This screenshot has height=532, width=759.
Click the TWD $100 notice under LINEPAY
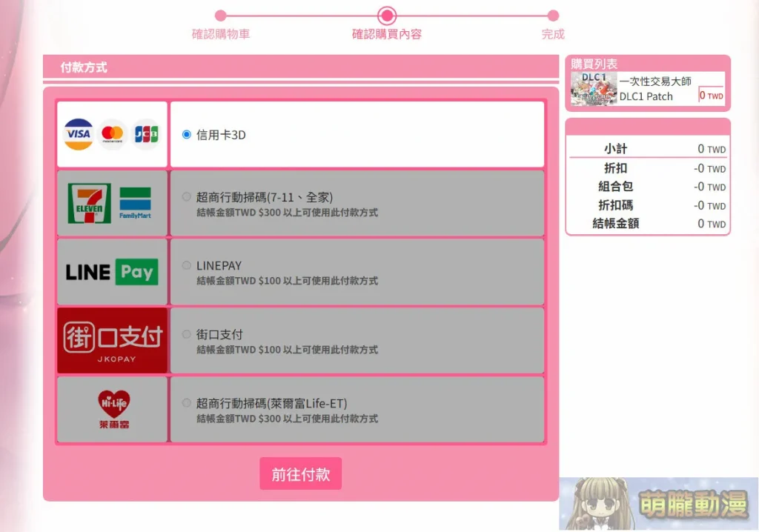pos(287,281)
